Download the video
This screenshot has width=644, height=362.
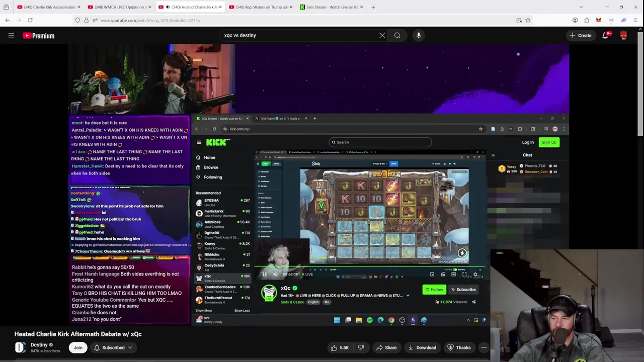pos(422,347)
